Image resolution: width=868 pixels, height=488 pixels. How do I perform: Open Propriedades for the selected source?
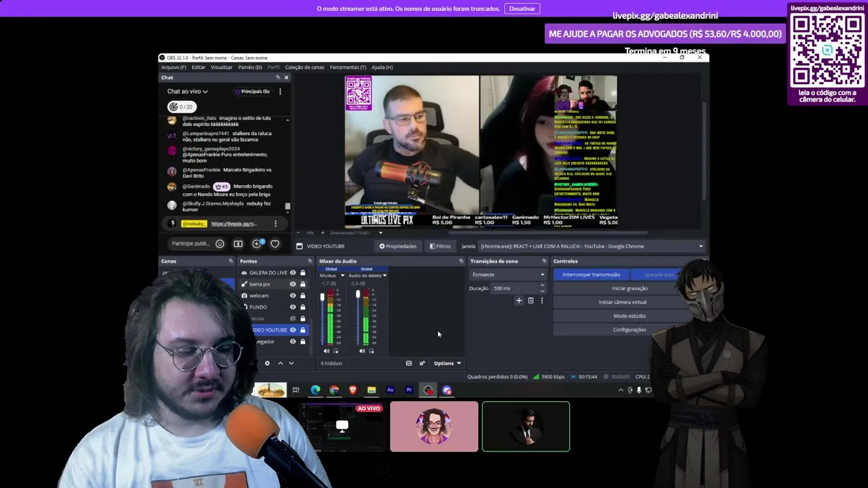point(398,246)
